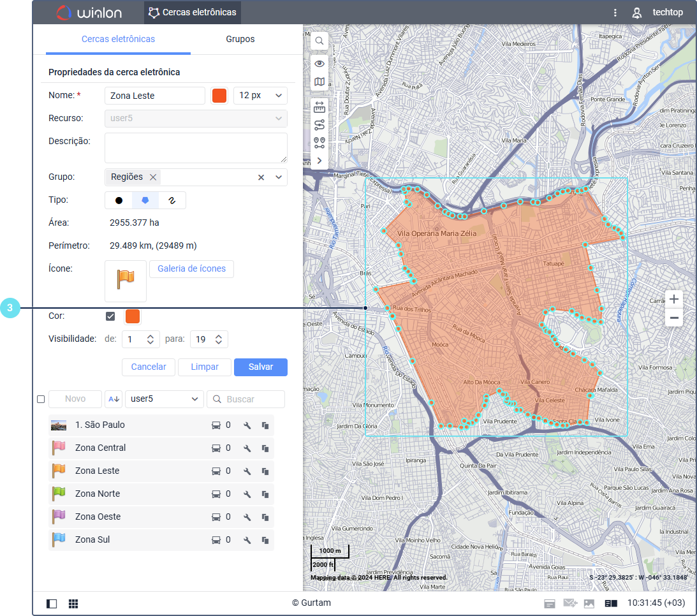
Task: Open the map search tool
Action: (x=319, y=41)
